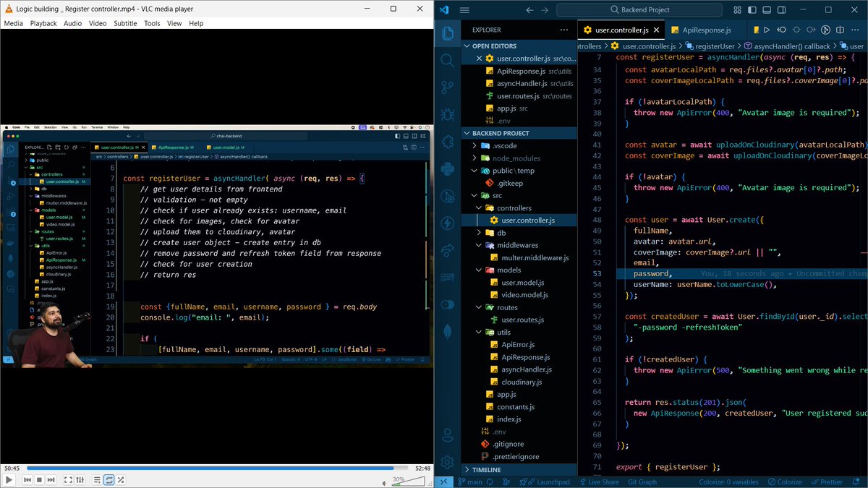
Task: Open the editor toolbar more actions ellipsis
Action: click(856, 30)
